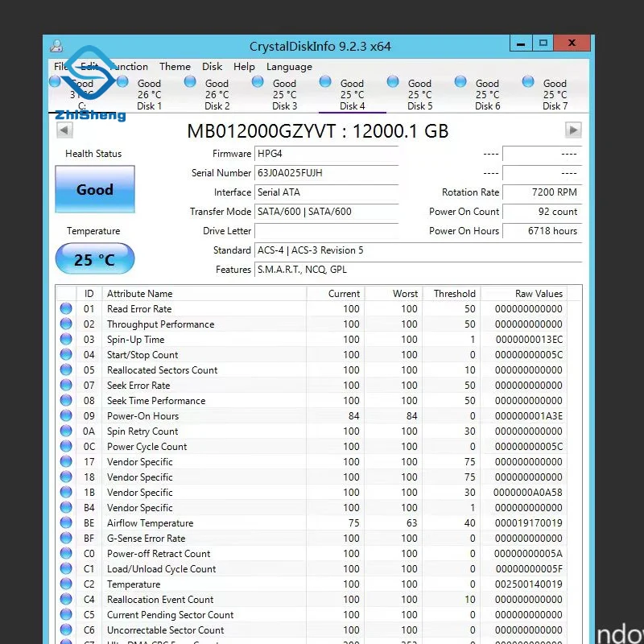Click the Threshold column header
The height and width of the screenshot is (644, 644).
point(452,294)
